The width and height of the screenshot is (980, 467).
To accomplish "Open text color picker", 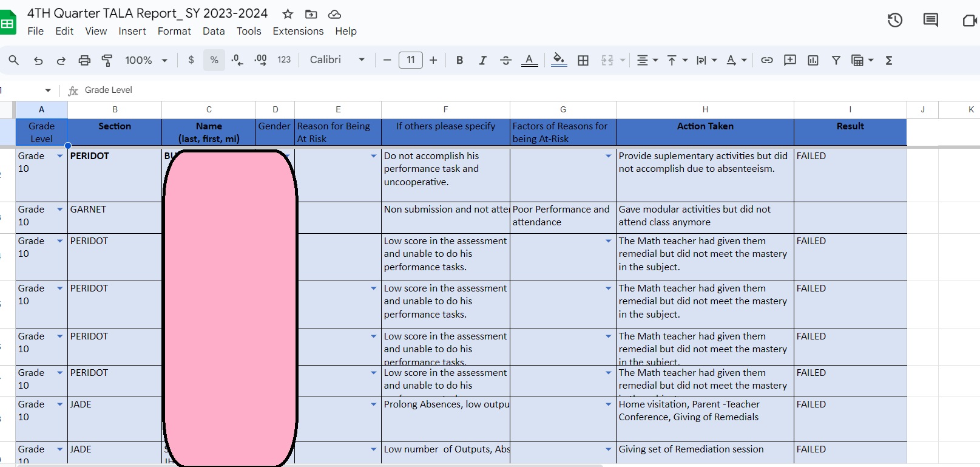I will 530,60.
